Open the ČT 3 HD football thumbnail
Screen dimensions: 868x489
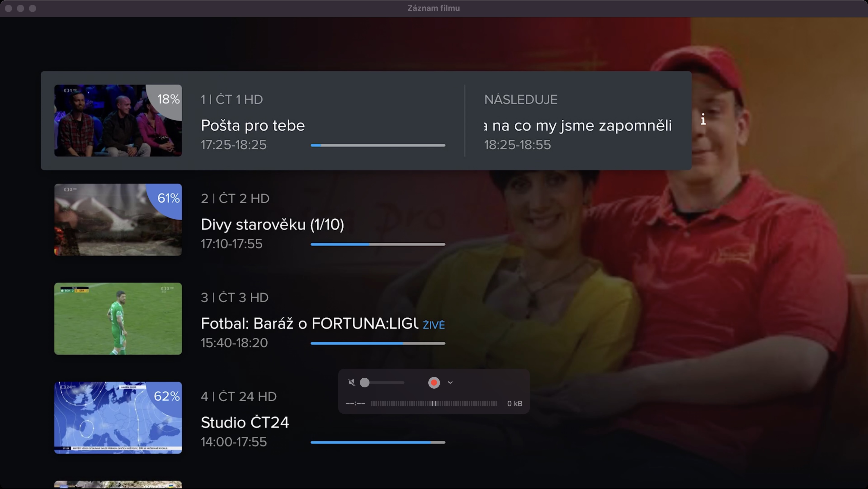118,318
